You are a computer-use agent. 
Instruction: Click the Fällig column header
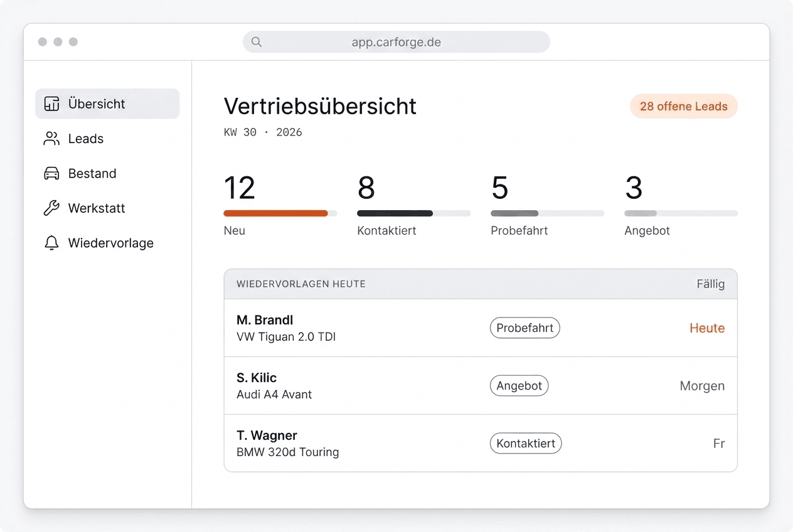pyautogui.click(x=711, y=284)
